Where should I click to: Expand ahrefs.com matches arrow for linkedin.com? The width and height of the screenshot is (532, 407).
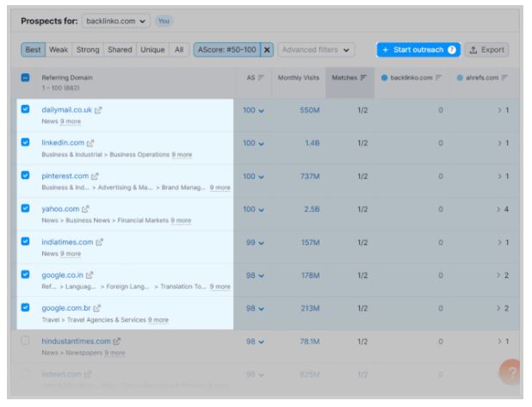coord(499,143)
